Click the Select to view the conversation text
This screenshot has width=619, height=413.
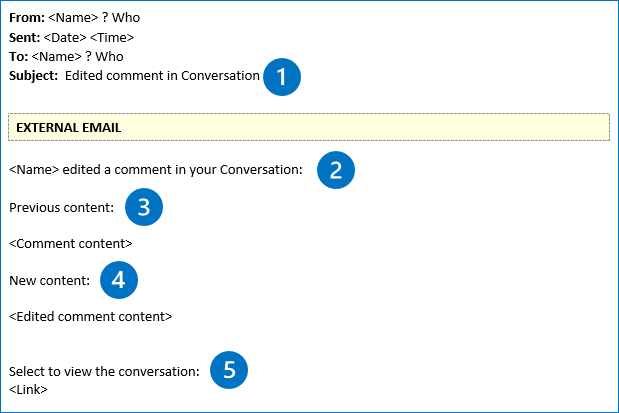click(x=104, y=371)
